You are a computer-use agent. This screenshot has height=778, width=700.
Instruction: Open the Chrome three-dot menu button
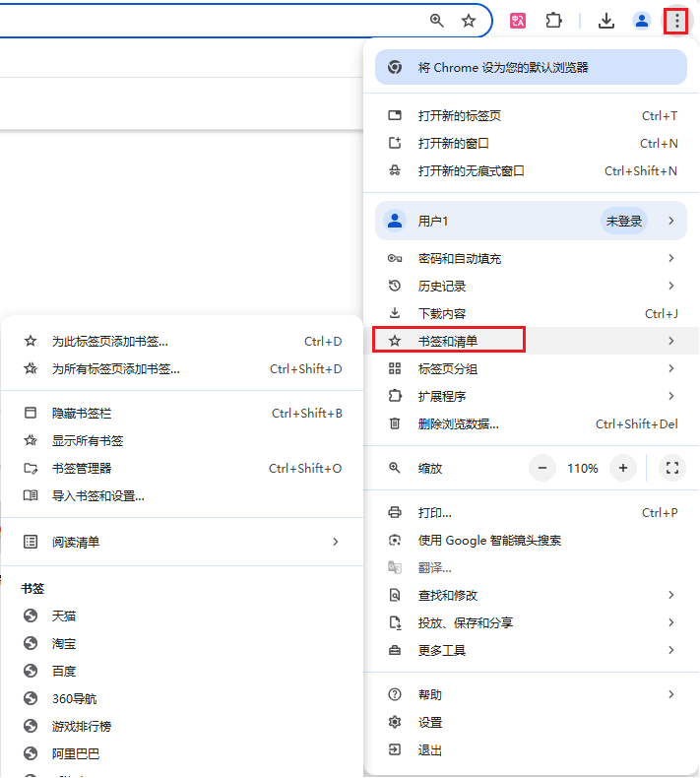point(676,21)
